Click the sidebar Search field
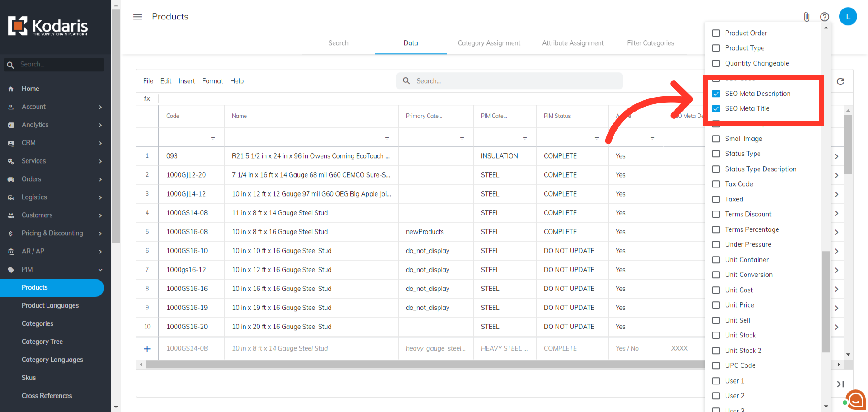Image resolution: width=868 pixels, height=412 pixels. (54, 65)
